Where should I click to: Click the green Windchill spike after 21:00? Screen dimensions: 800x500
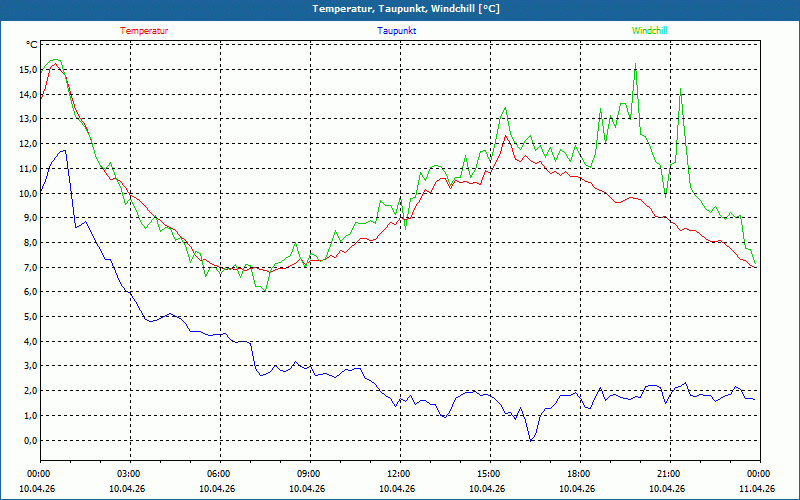pyautogui.click(x=681, y=88)
